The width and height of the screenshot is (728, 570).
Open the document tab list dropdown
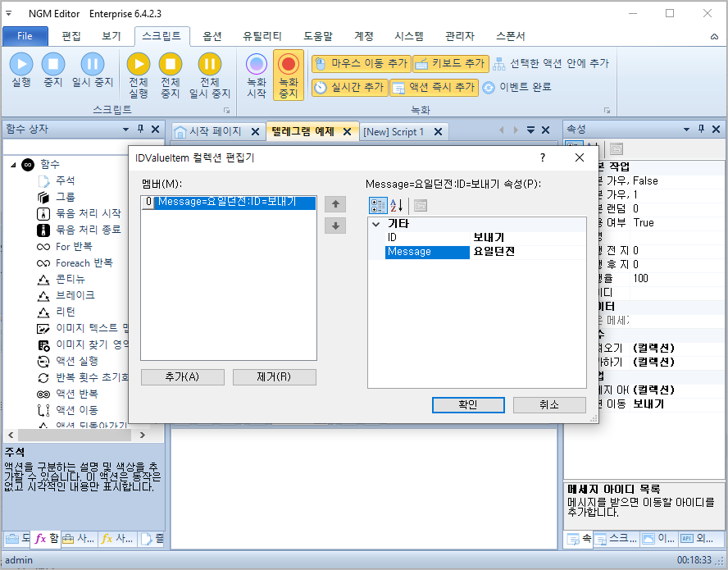pos(530,131)
